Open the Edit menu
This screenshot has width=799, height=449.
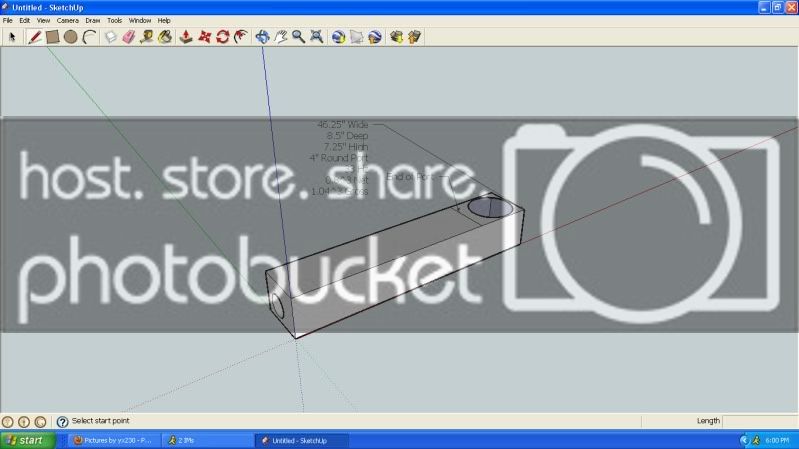tap(24, 20)
